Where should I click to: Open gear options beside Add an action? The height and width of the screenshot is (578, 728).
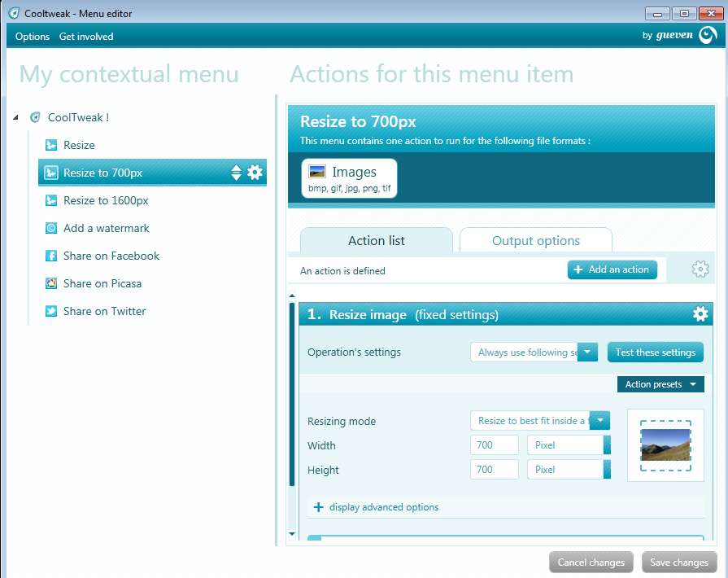coord(700,269)
